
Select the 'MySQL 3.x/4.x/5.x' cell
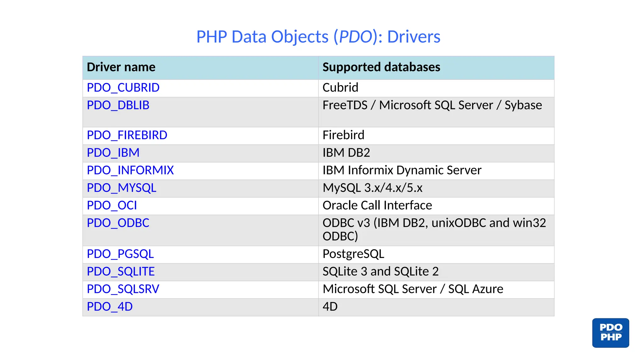point(436,189)
